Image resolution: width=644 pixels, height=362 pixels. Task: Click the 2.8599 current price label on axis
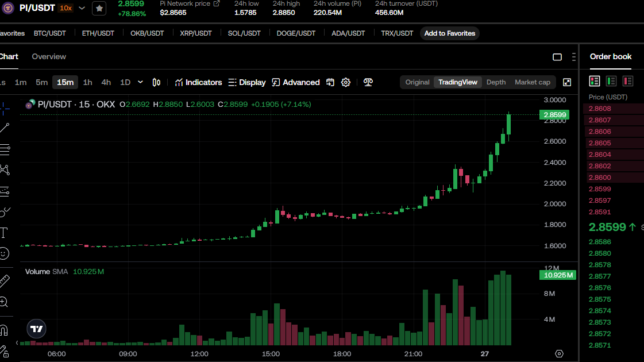[554, 115]
